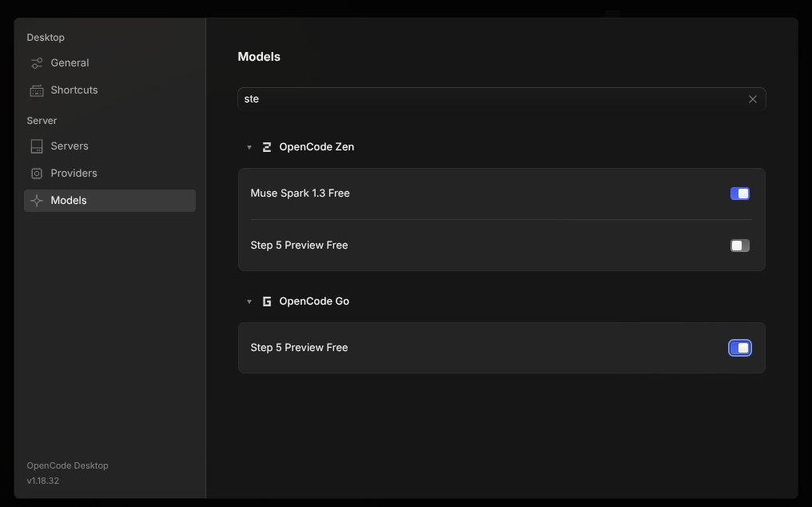The width and height of the screenshot is (812, 507).
Task: Click the Providers icon in sidebar
Action: (37, 174)
